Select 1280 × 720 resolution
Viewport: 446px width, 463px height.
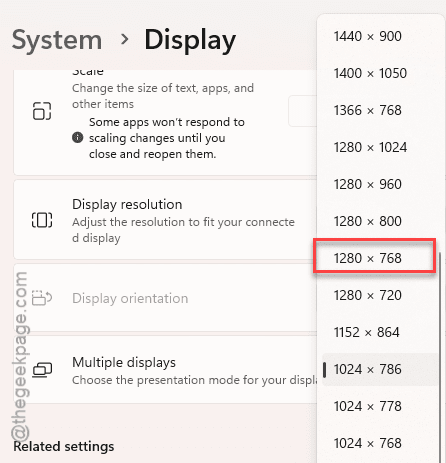click(x=375, y=295)
